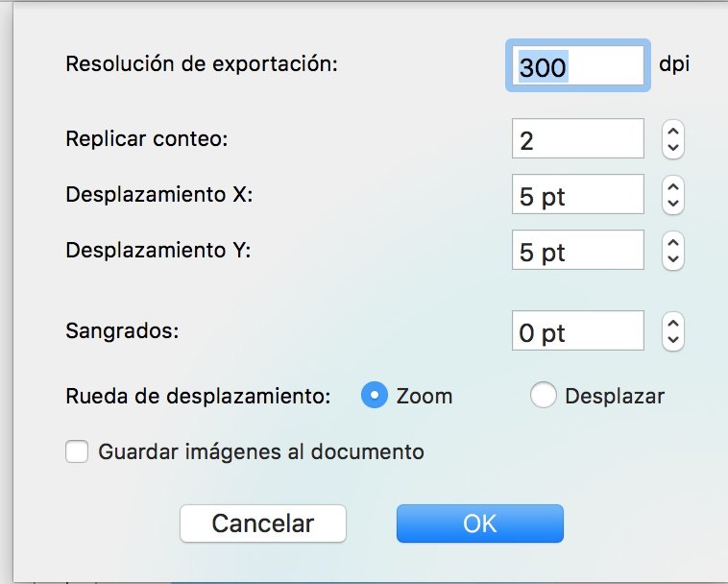Click the Resolución de exportación input field
The width and height of the screenshot is (728, 584).
point(577,65)
